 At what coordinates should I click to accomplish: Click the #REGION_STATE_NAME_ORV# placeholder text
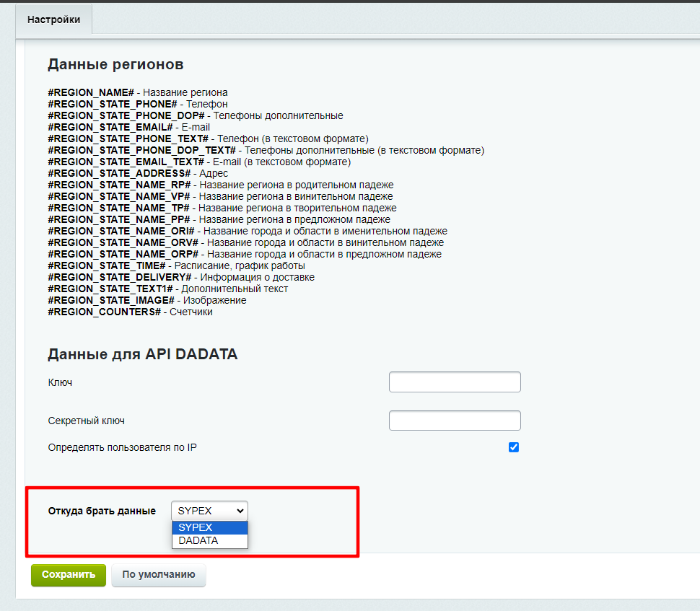tap(123, 243)
